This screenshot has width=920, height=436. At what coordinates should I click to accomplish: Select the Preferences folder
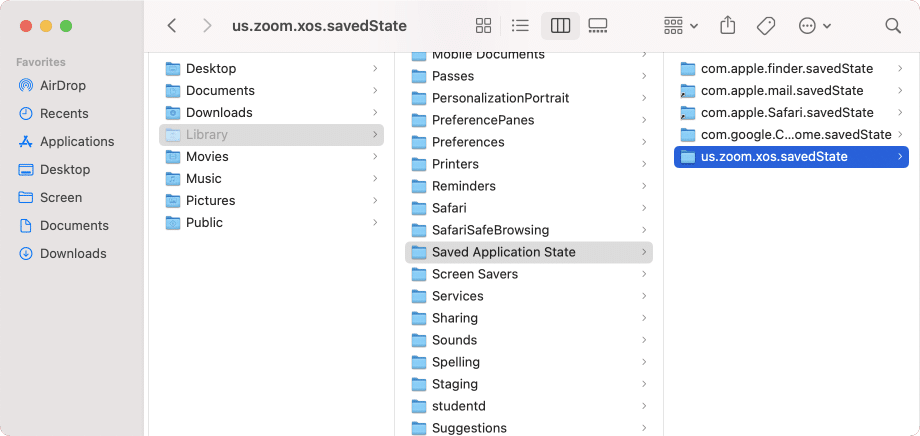pos(529,142)
